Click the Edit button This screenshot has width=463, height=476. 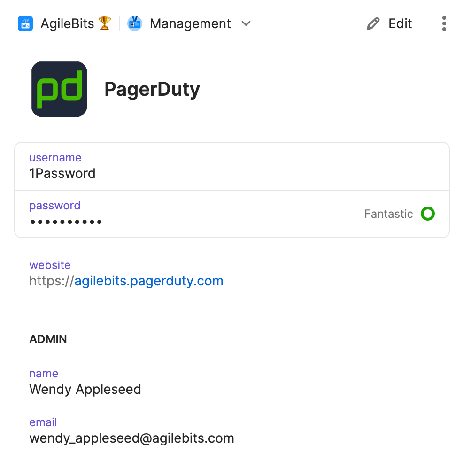pyautogui.click(x=400, y=23)
